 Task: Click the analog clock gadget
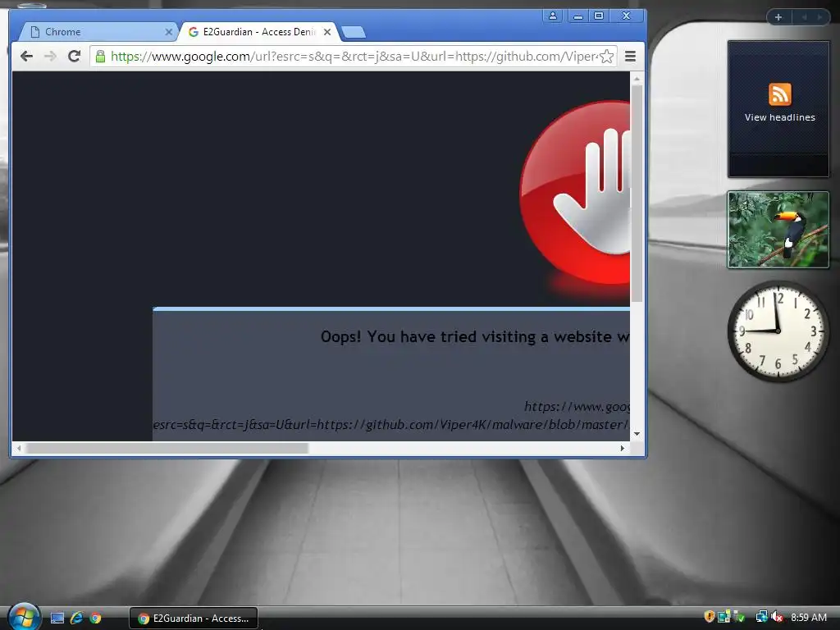click(778, 331)
